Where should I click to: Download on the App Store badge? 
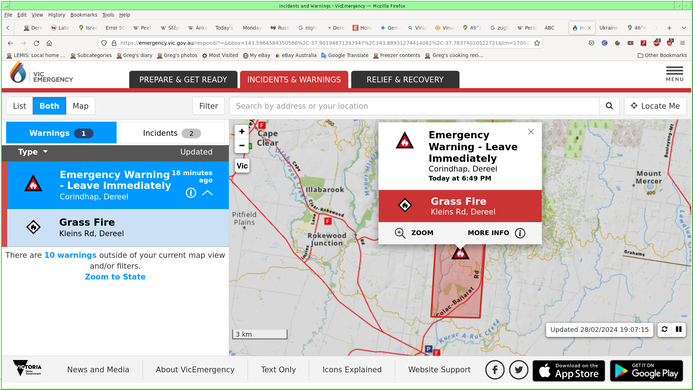pyautogui.click(x=569, y=371)
